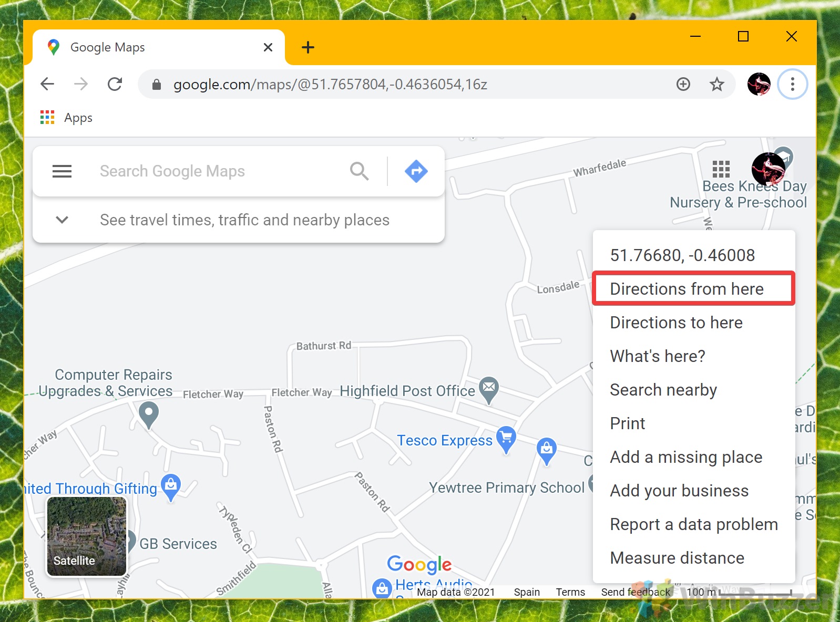Open a new browser tab
Screen dimensions: 840x622
pos(308,47)
